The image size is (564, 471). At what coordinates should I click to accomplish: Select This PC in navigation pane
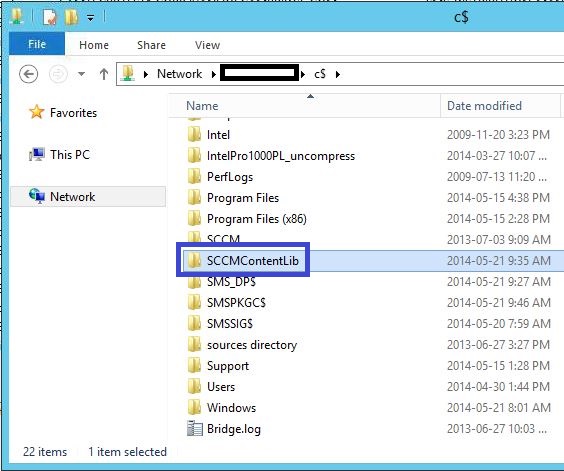click(x=70, y=155)
